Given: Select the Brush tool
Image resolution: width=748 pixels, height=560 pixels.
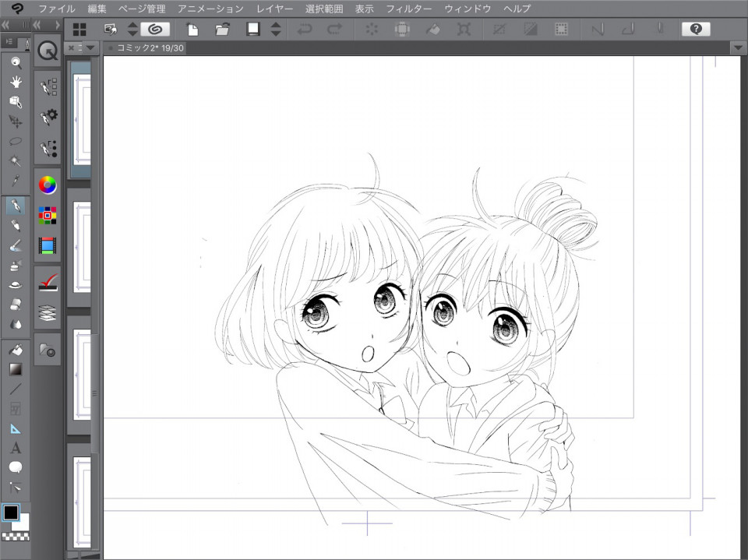Looking at the screenshot, I should (16, 245).
